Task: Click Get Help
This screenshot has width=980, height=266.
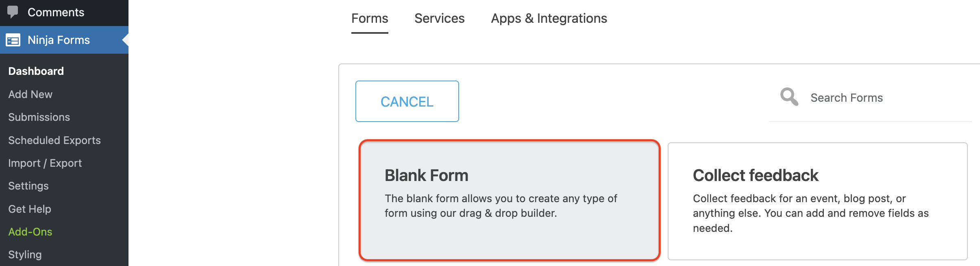Action: pyautogui.click(x=29, y=209)
